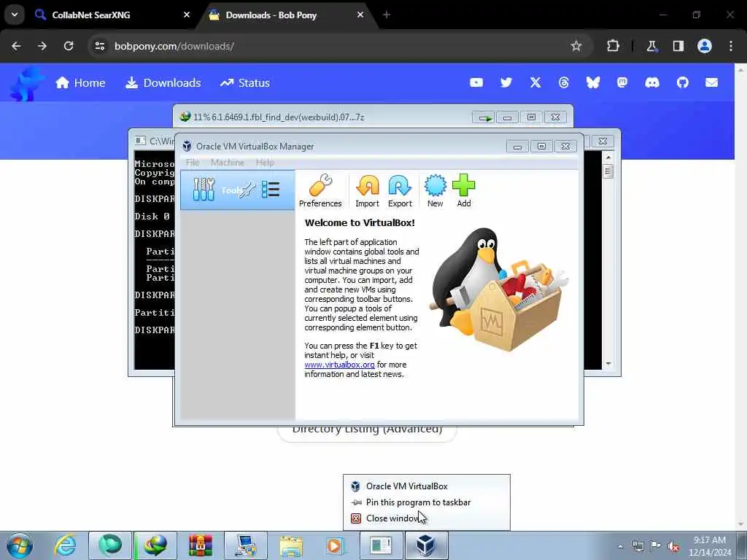The width and height of the screenshot is (747, 560).
Task: Select the VirtualBox cube taskbar button
Action: [426, 545]
